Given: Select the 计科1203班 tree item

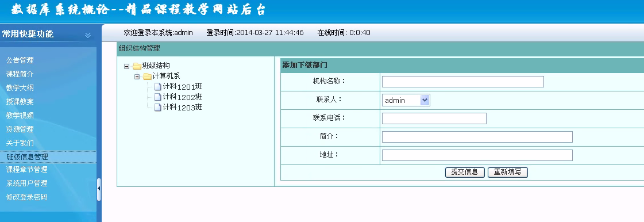Looking at the screenshot, I should pyautogui.click(x=182, y=107).
